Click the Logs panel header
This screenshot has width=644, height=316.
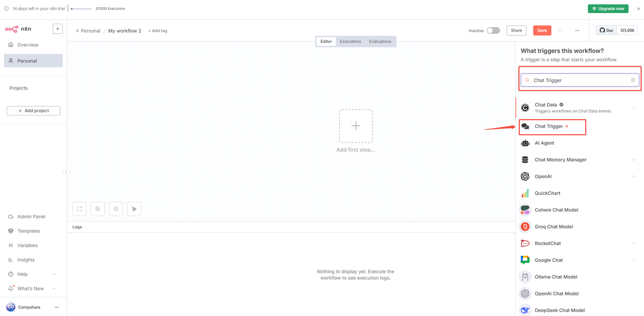[291, 227]
